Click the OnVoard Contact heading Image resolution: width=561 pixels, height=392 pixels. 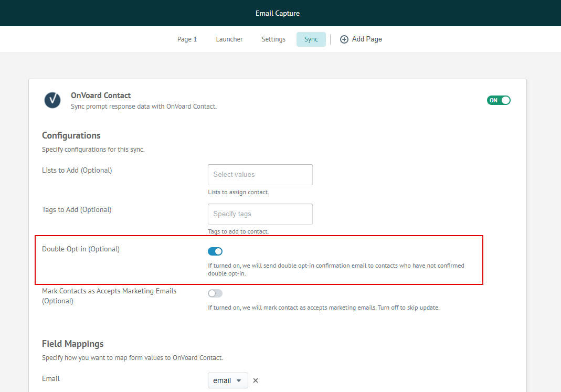click(x=101, y=96)
